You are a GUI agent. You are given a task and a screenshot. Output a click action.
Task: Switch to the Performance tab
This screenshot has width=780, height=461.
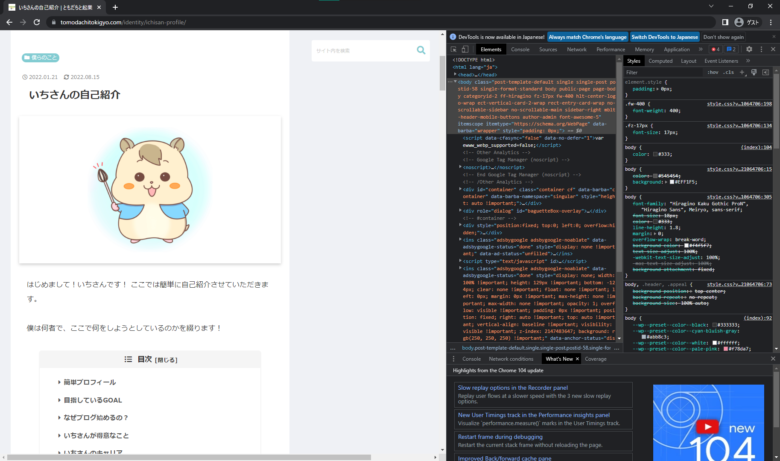pos(610,49)
